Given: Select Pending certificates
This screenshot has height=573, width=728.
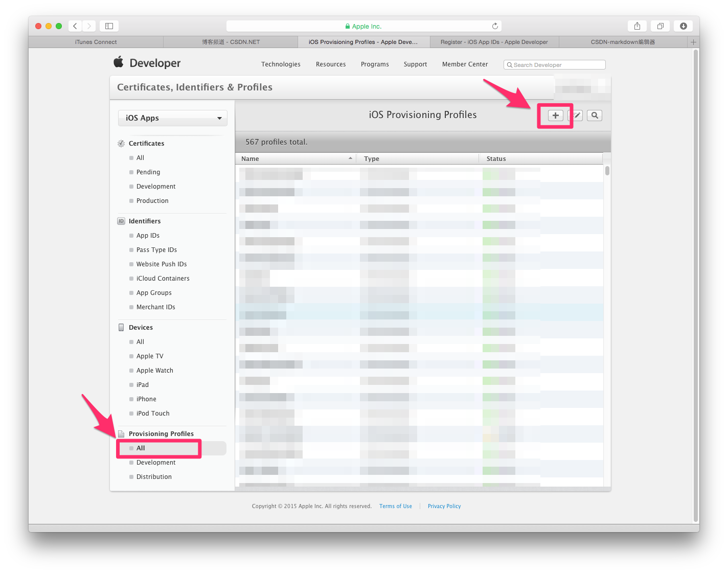Looking at the screenshot, I should coord(148,172).
